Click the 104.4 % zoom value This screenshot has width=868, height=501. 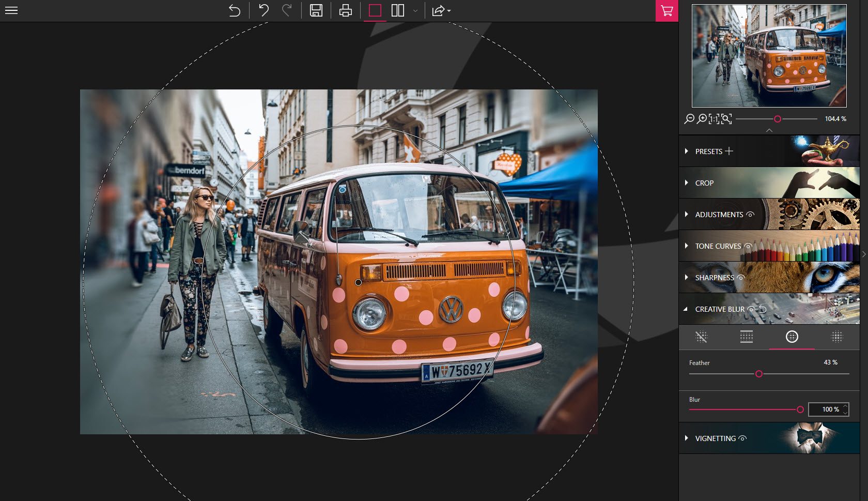pos(835,119)
